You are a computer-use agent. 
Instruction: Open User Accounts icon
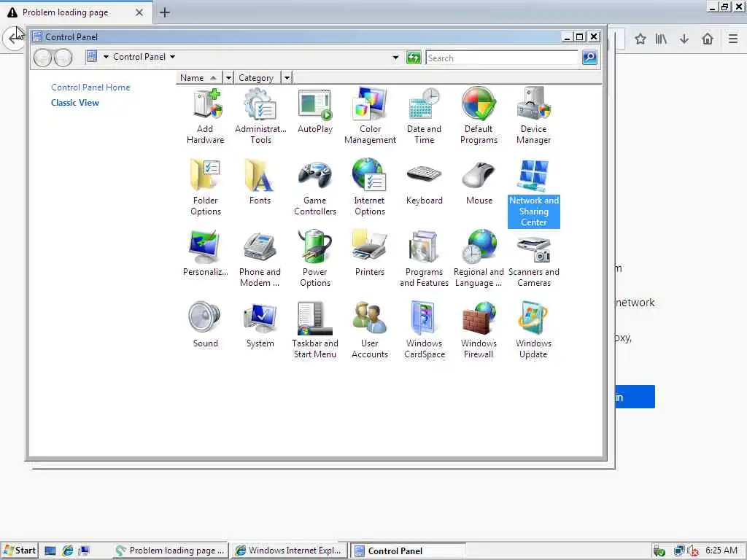pyautogui.click(x=370, y=330)
